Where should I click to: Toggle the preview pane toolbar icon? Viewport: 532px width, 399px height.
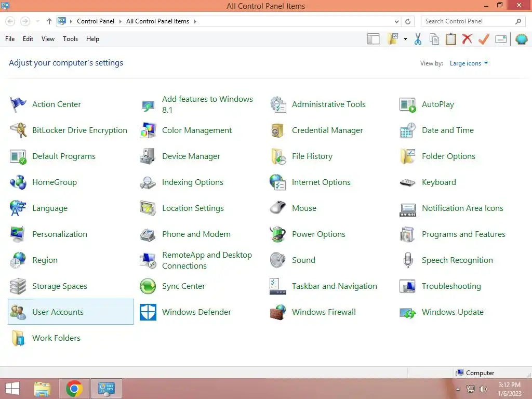tap(373, 39)
